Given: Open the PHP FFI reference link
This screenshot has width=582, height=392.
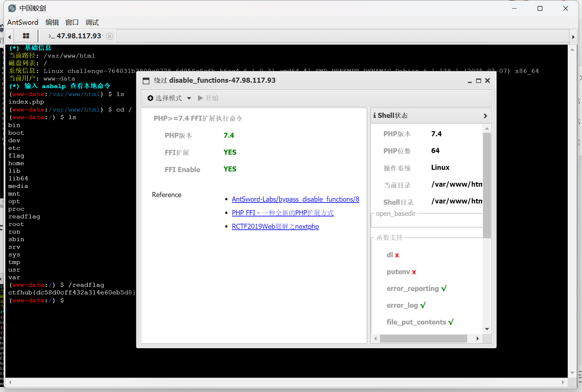Looking at the screenshot, I should [283, 213].
